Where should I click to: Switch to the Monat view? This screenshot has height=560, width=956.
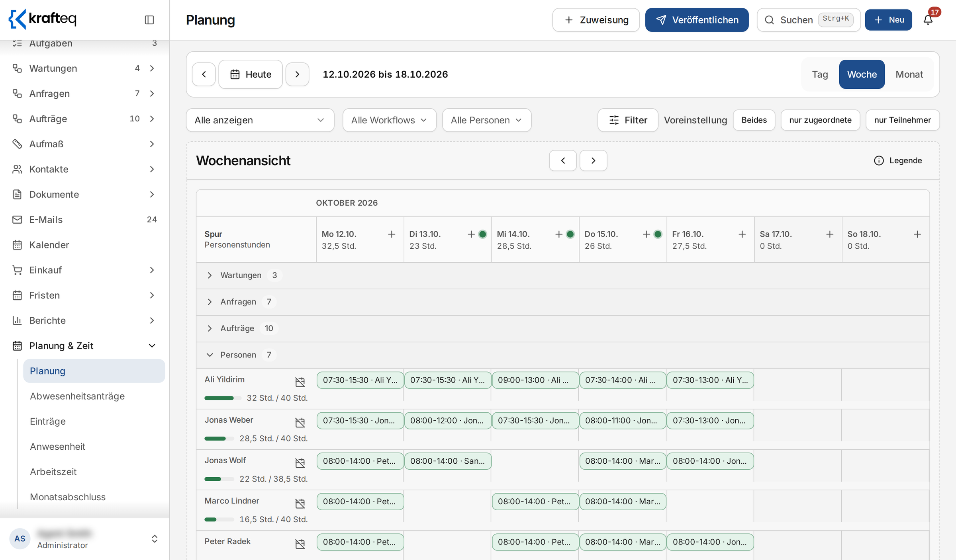(x=909, y=74)
